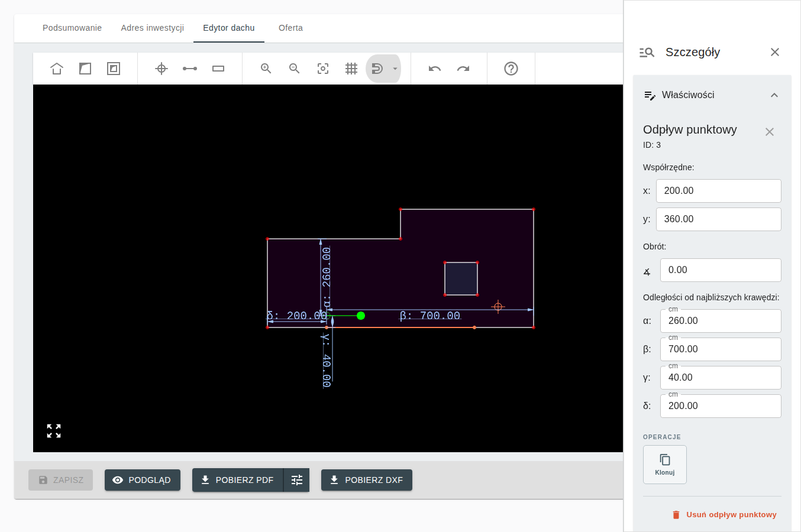The image size is (801, 532).
Task: Download the roof with POBIERZ PDF
Action: [x=238, y=480]
